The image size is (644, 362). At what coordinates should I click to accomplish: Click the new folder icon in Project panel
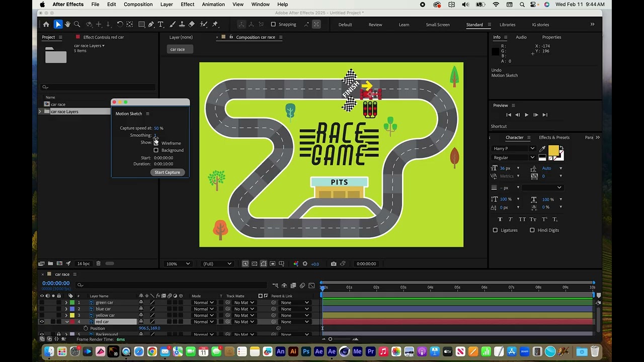50,263
